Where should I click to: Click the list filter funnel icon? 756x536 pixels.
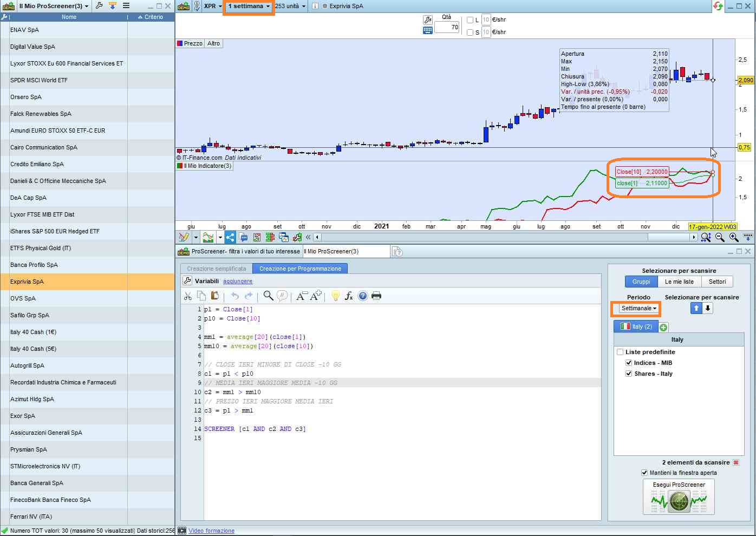click(x=112, y=6)
